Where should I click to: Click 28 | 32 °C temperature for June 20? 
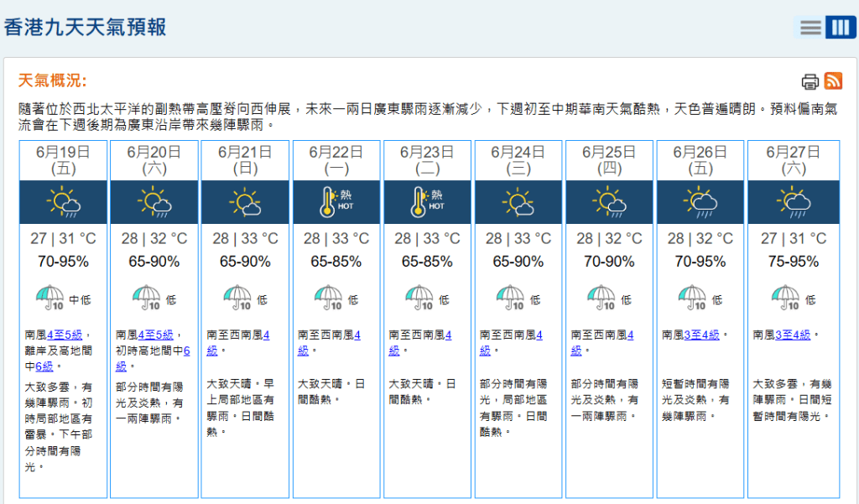(x=154, y=239)
